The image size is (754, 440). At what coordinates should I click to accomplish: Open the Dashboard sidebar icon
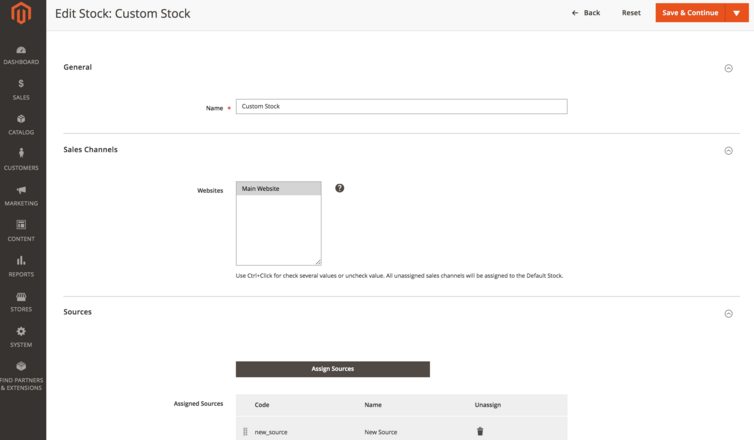(22, 54)
